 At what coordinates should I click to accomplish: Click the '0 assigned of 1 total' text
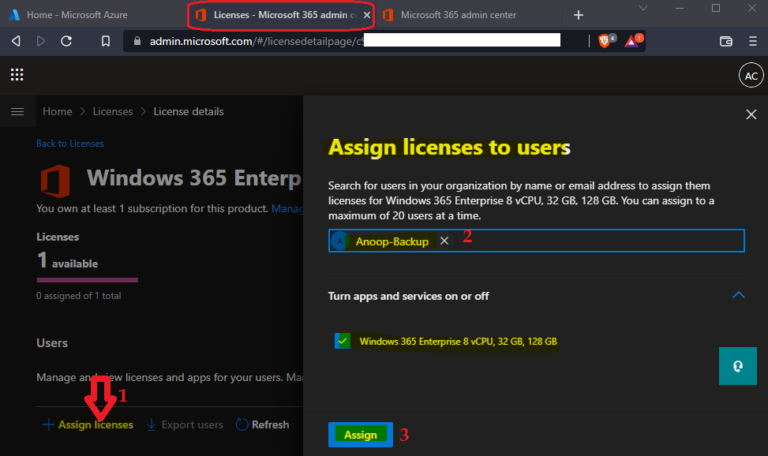tap(79, 296)
